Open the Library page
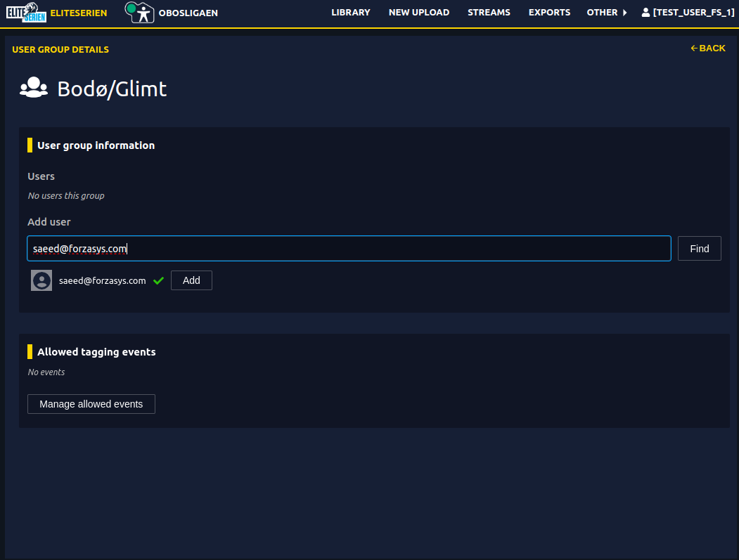 pos(350,13)
